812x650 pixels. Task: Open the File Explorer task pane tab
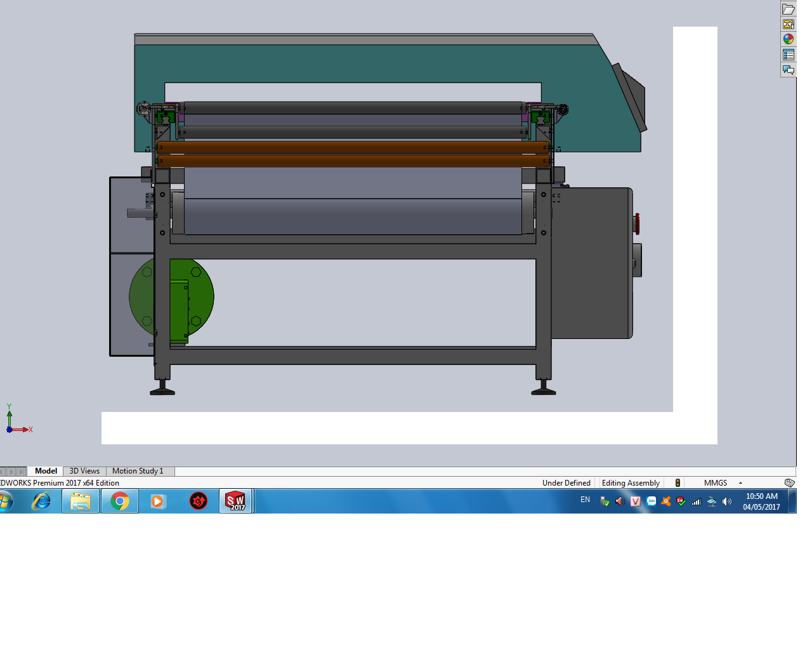(789, 9)
